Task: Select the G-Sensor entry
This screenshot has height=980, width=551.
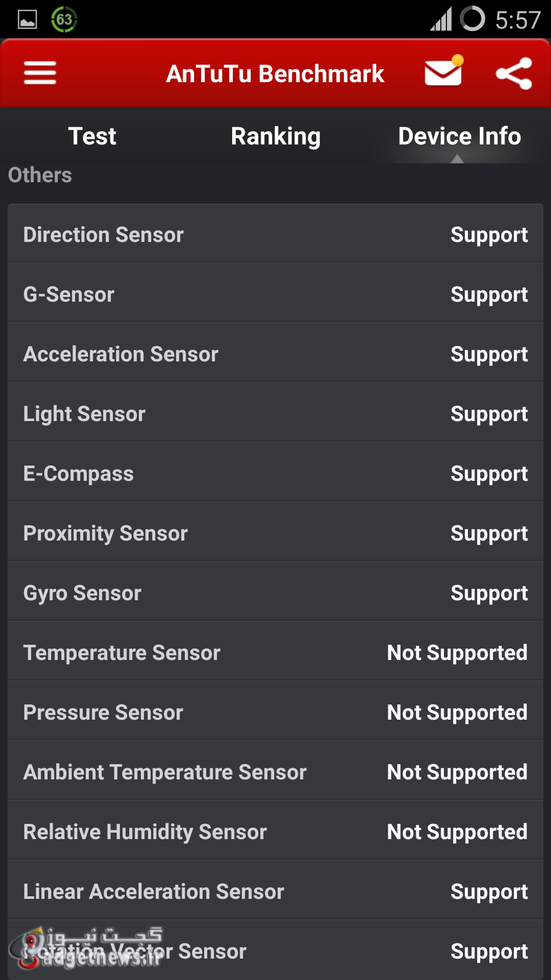Action: click(x=275, y=294)
